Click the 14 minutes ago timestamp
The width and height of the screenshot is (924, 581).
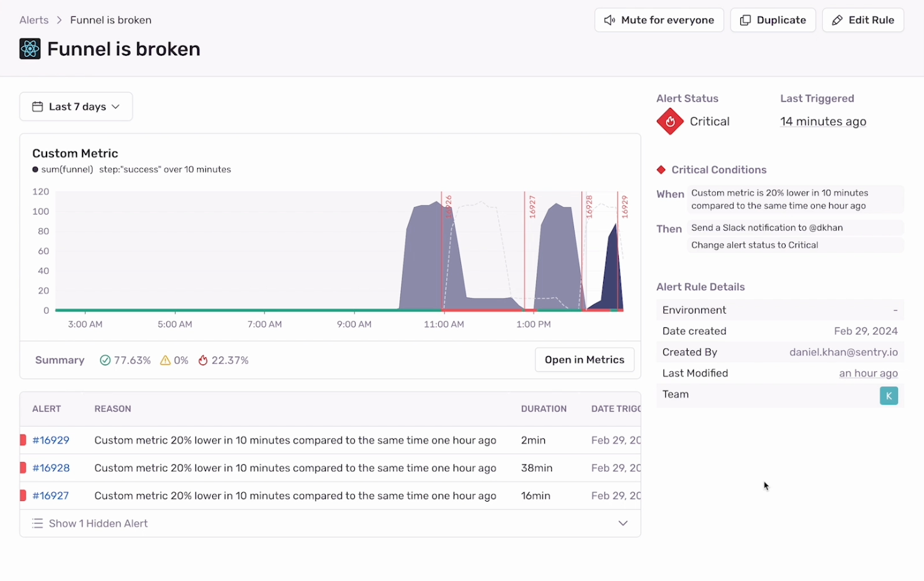(x=823, y=122)
